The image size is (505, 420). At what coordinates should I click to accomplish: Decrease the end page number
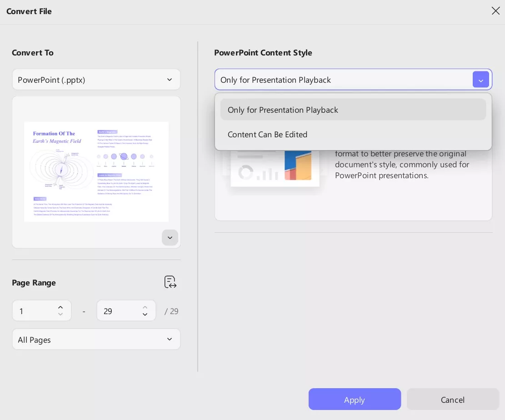pos(145,315)
